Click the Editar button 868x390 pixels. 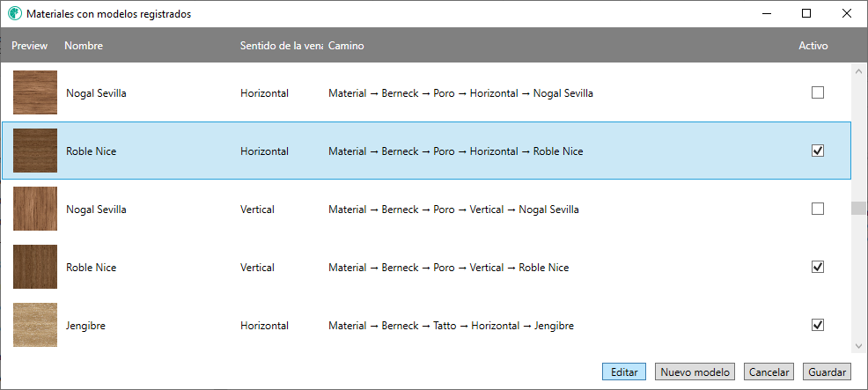coord(624,372)
